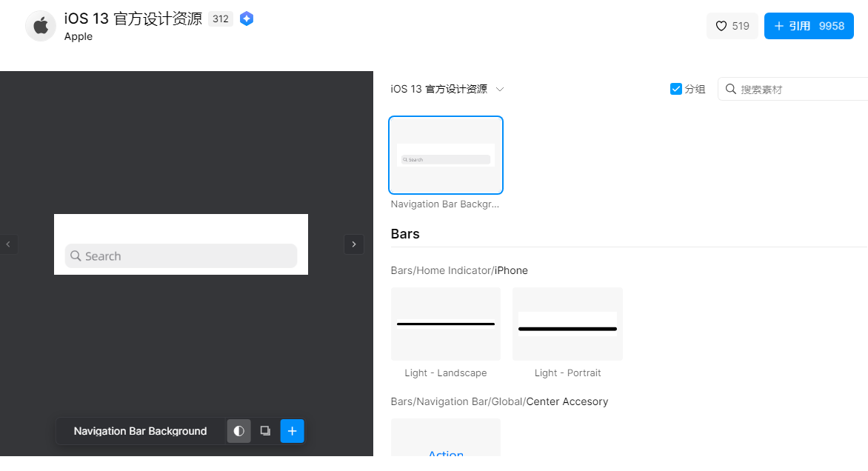868x471 pixels.
Task: Click the Navigation Bar Backgr... caption text
Action: pyautogui.click(x=445, y=204)
